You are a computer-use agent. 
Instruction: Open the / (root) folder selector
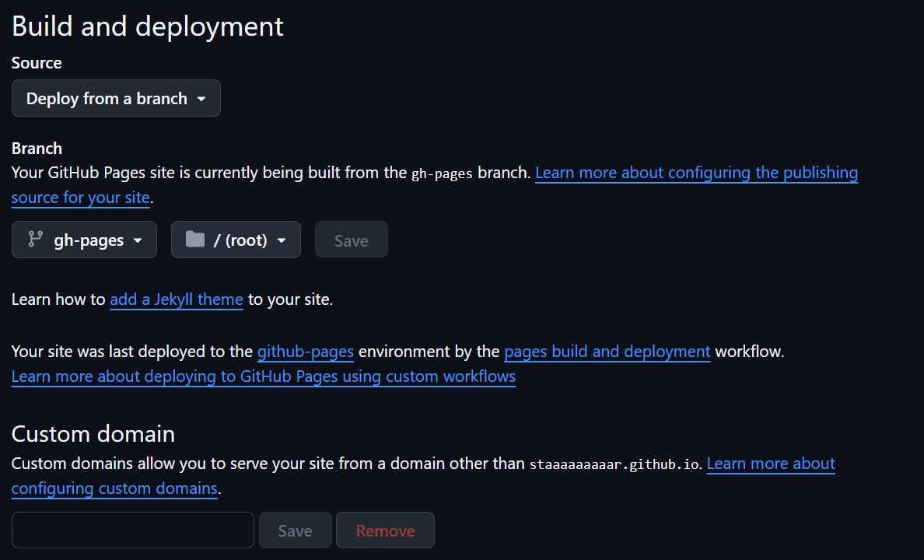(236, 240)
